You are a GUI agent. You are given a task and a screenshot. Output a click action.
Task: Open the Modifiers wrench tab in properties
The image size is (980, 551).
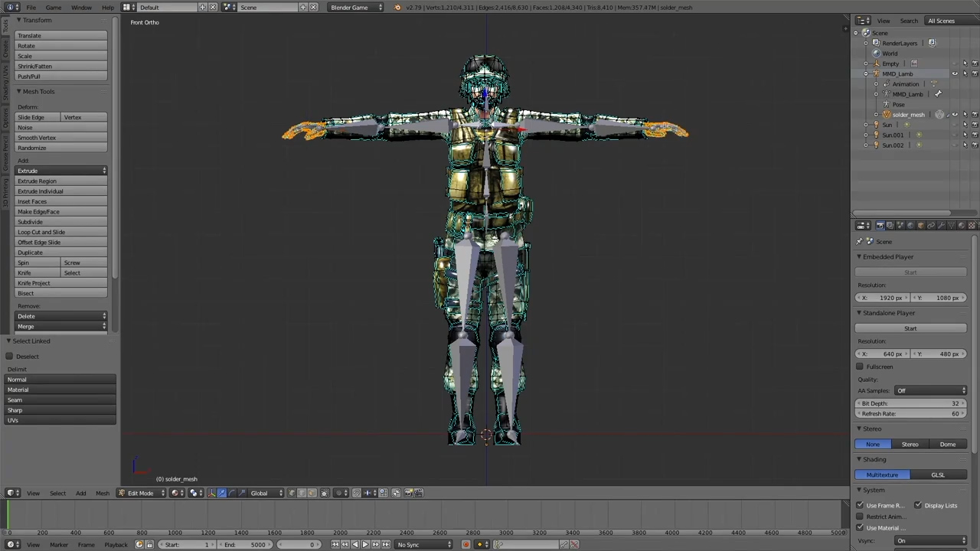coord(941,226)
